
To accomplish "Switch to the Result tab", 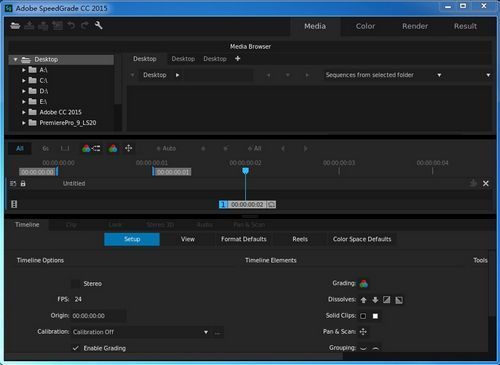I will click(465, 26).
